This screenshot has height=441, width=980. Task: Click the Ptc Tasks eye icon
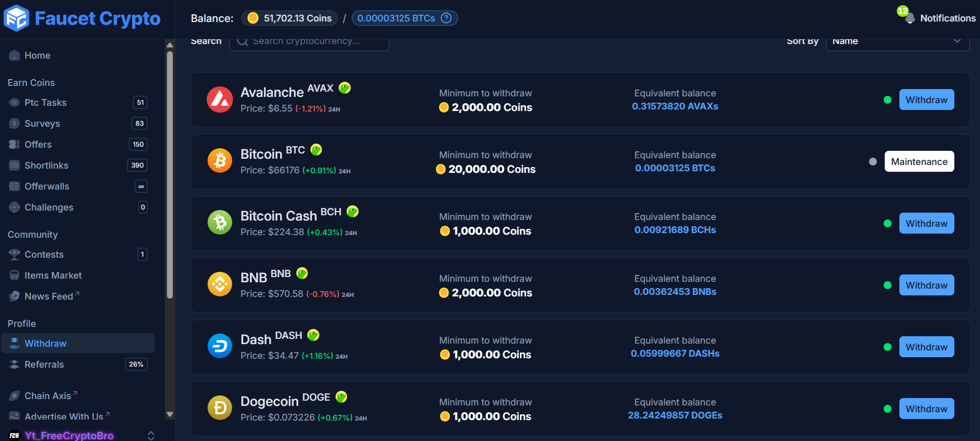15,103
